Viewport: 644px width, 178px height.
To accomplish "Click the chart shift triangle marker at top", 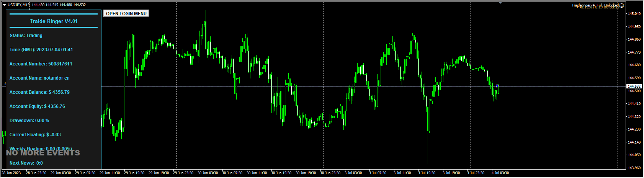I will point(500,3).
